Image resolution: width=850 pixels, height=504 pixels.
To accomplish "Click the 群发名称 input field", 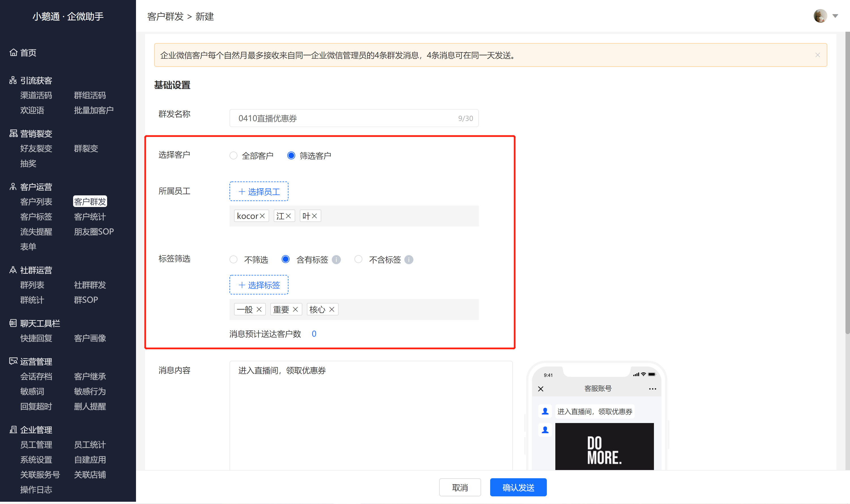I will point(354,118).
